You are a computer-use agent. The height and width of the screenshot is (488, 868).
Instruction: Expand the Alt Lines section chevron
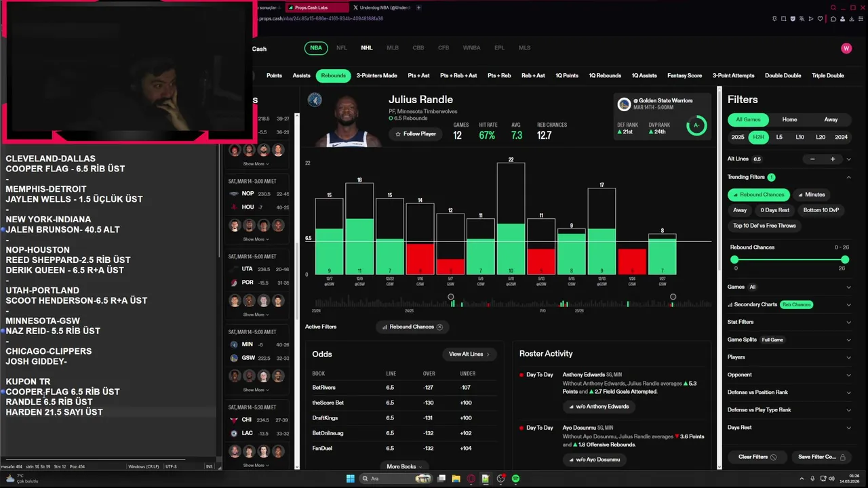[x=848, y=159]
